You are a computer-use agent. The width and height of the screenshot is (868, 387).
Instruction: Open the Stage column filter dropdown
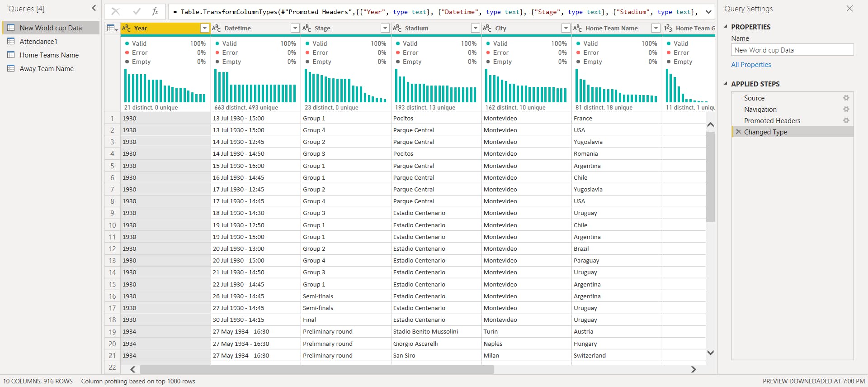click(385, 28)
